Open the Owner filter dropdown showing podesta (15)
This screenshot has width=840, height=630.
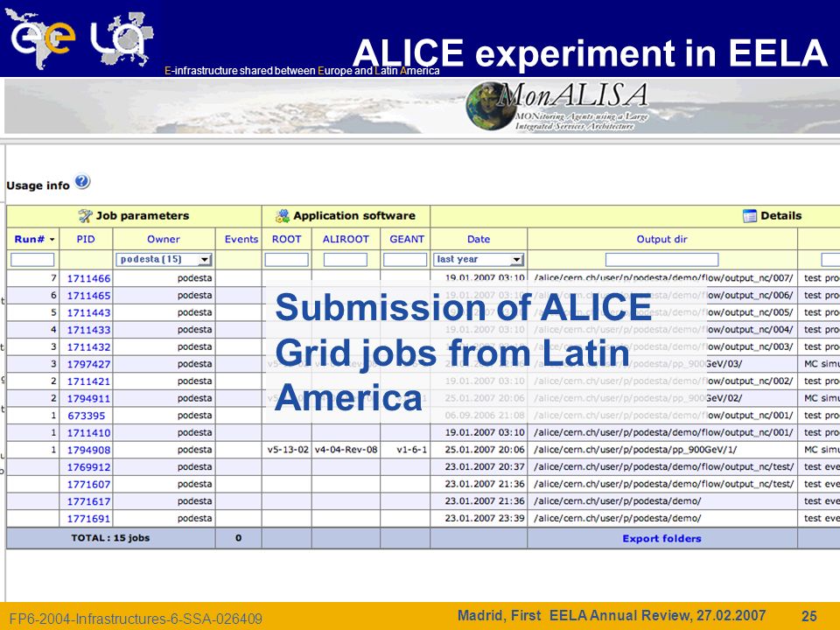point(164,259)
